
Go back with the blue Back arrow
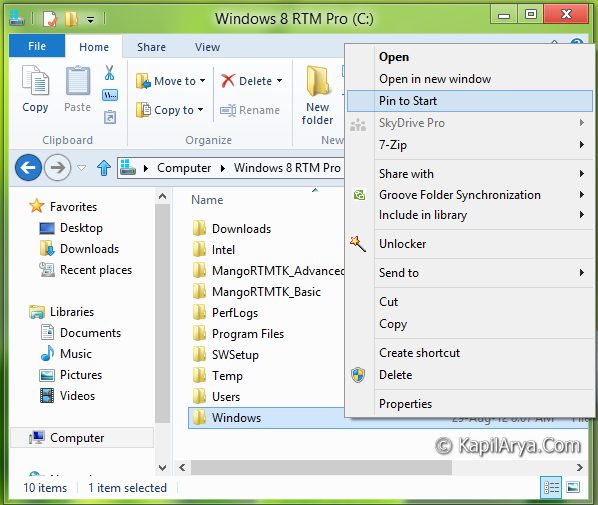coord(28,167)
